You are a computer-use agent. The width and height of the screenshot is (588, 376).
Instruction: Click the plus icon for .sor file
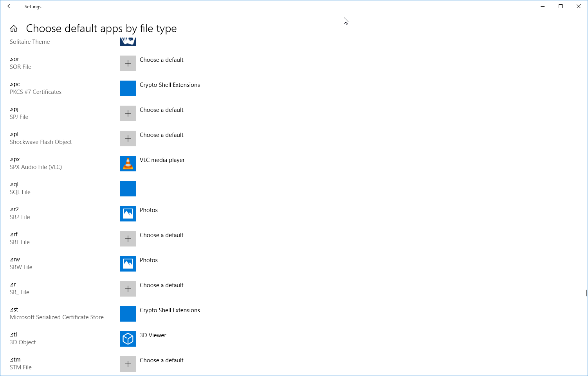point(128,63)
